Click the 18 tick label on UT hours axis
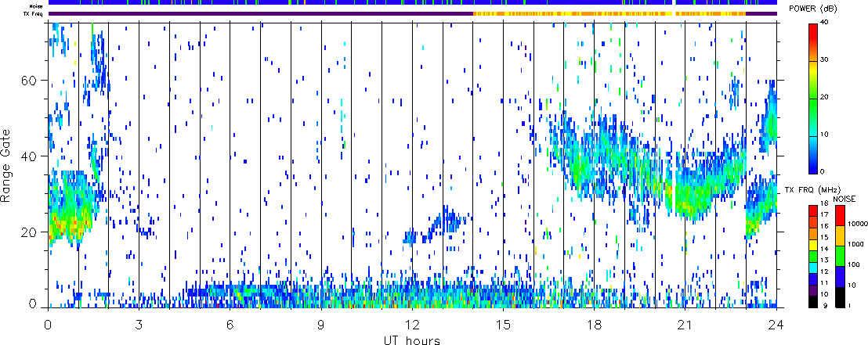The image size is (868, 345). 594,324
